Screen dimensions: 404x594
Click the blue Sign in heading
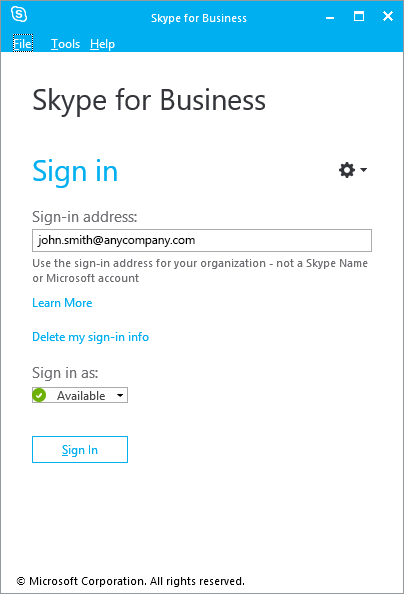[x=75, y=171]
